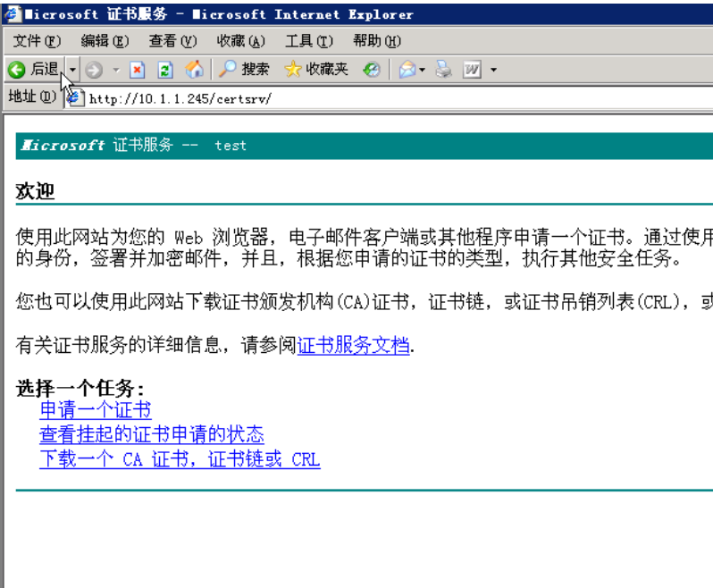Open the Mail dropdown arrow

click(x=422, y=70)
